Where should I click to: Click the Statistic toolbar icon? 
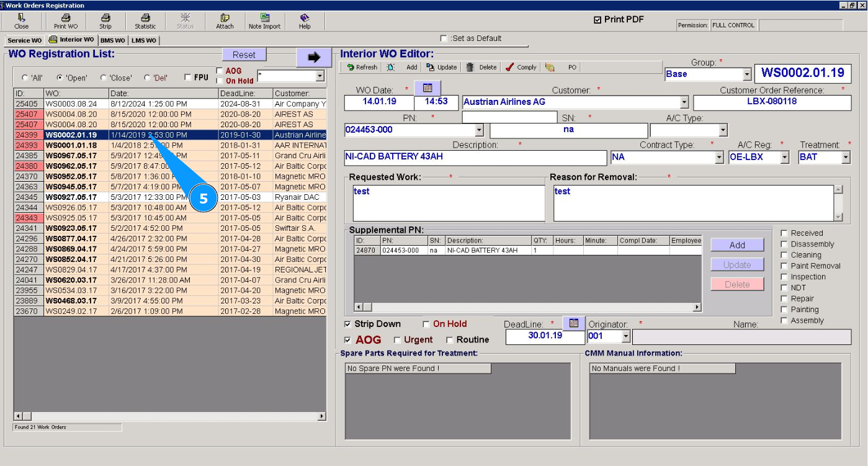145,20
